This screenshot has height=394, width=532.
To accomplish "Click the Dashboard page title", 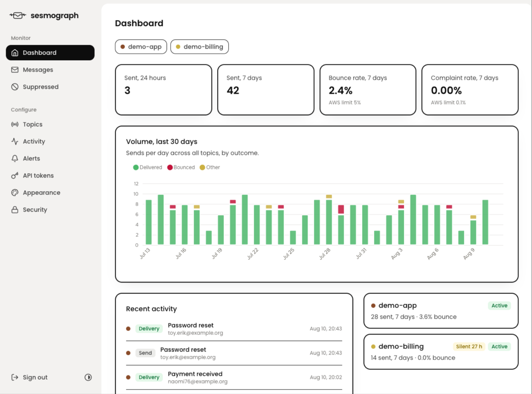I will click(x=139, y=24).
